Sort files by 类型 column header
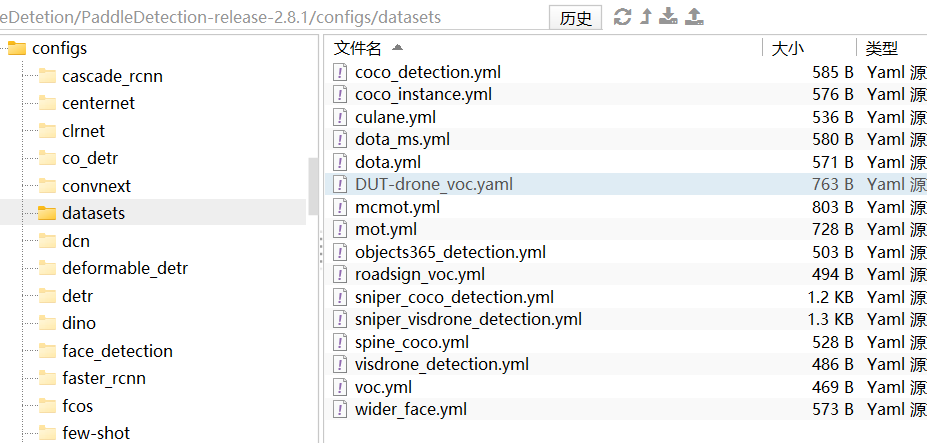 pos(881,48)
